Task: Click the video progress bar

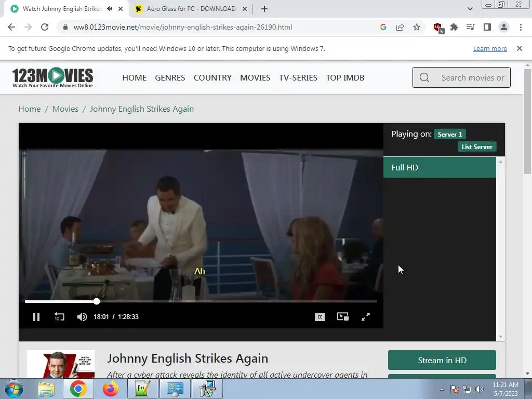Action: pyautogui.click(x=201, y=301)
